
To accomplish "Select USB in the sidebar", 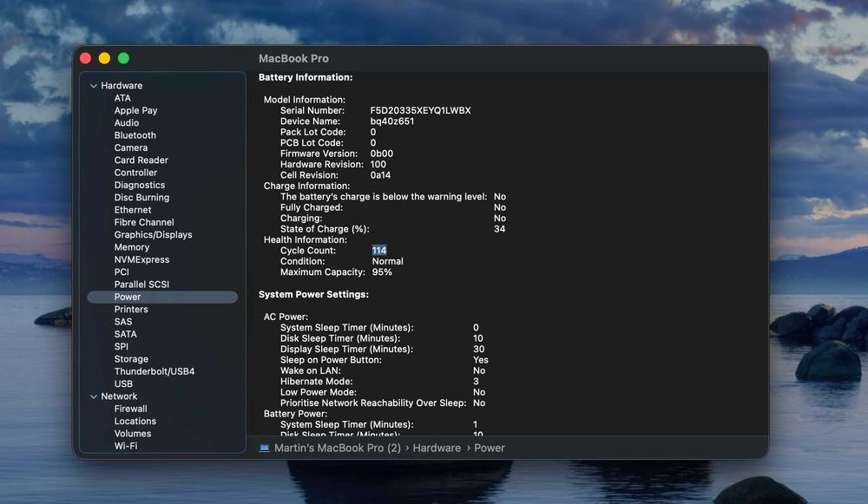I will pos(123,384).
